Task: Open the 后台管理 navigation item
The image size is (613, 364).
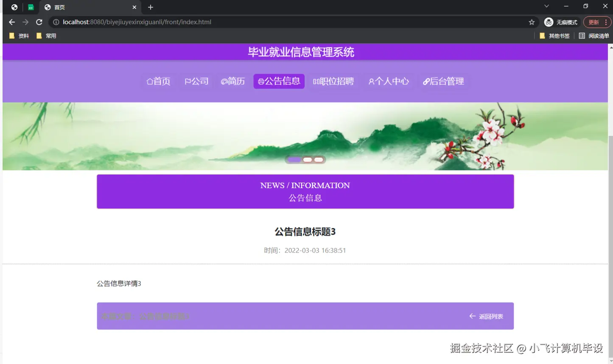Action: click(443, 81)
